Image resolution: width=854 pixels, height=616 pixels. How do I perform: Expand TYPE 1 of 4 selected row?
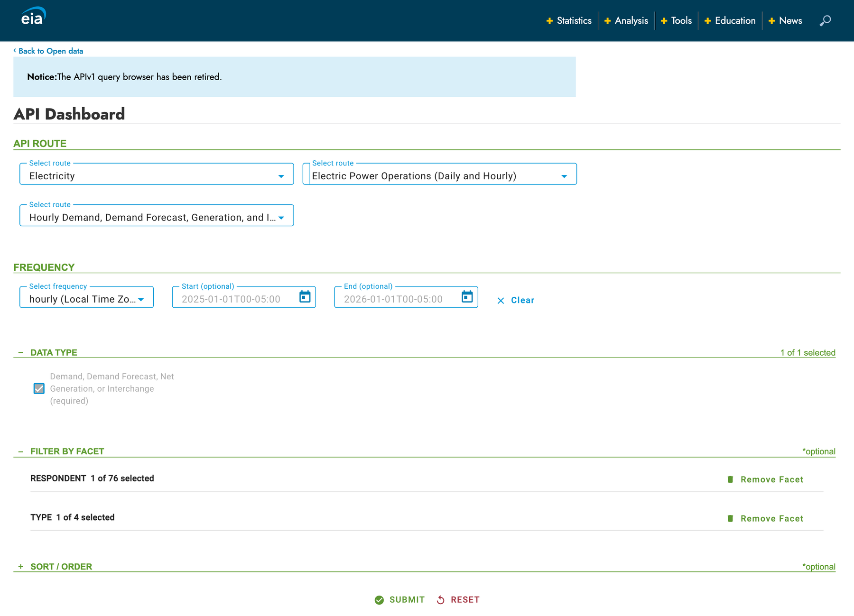point(73,517)
